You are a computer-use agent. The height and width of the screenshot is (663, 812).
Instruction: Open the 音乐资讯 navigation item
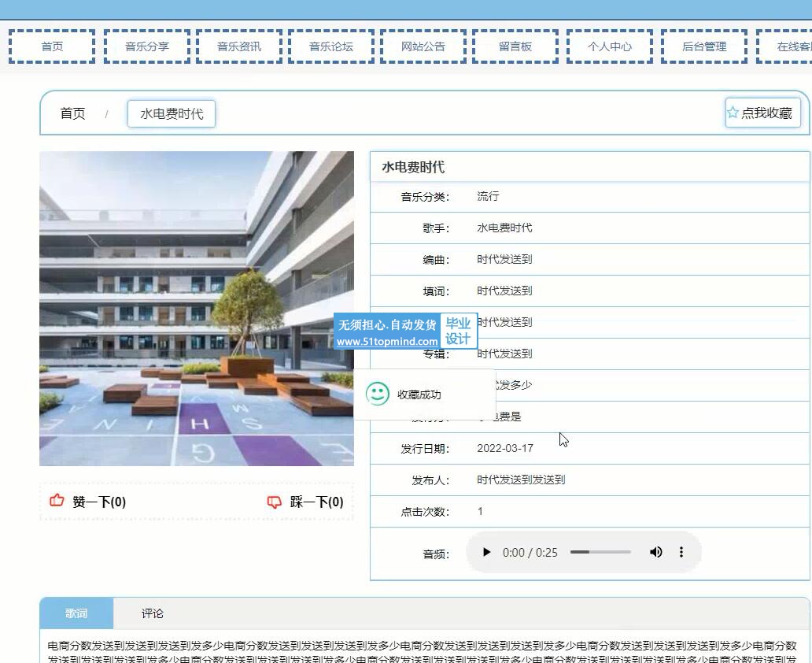tap(239, 46)
